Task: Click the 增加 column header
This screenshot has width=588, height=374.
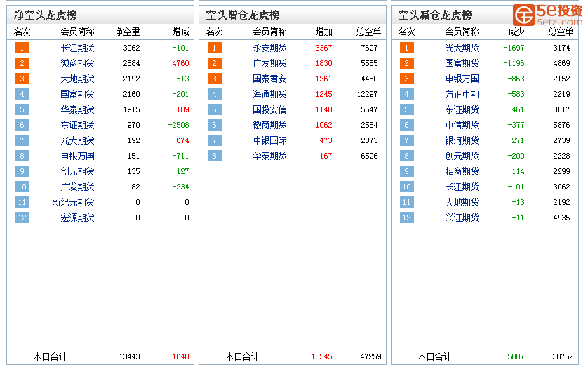Action: [x=324, y=32]
